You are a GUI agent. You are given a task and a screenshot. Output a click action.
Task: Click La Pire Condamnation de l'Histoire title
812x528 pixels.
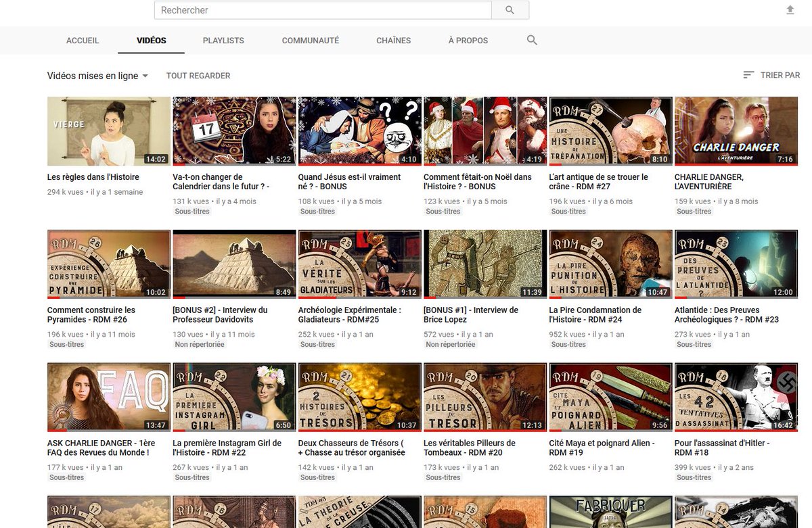pyautogui.click(x=595, y=315)
